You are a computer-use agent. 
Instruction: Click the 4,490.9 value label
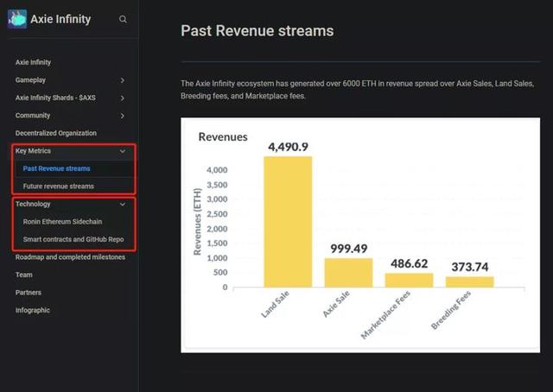pyautogui.click(x=288, y=147)
